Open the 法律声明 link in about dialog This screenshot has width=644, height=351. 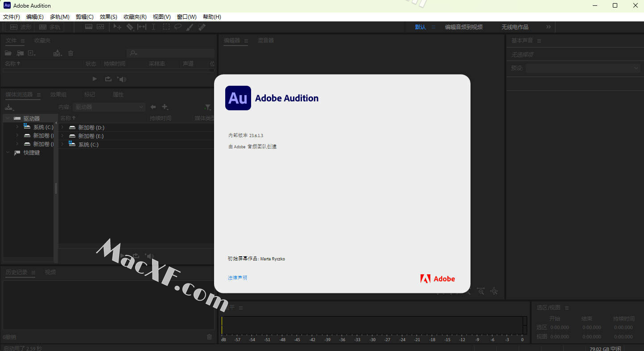pos(237,278)
